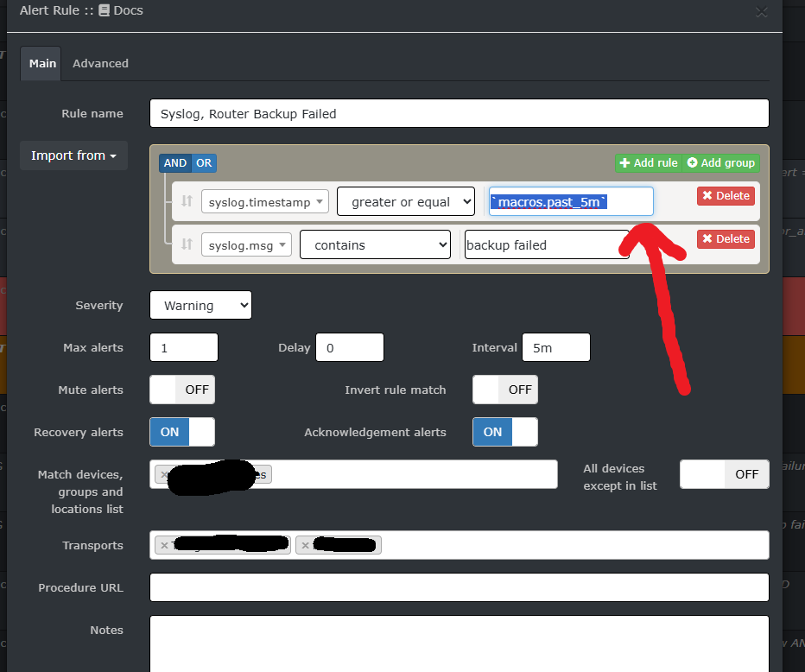Click the drag handle on syslog.msg rule
805x672 pixels.
187,245
